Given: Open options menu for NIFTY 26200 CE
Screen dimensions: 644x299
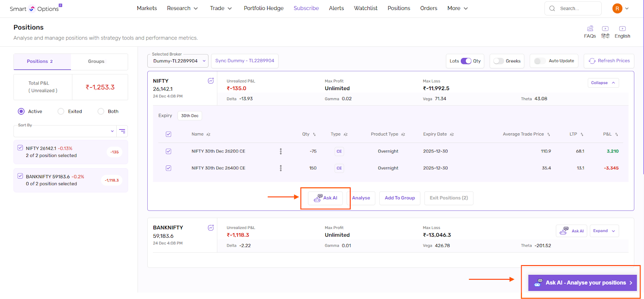Looking at the screenshot, I should [281, 151].
